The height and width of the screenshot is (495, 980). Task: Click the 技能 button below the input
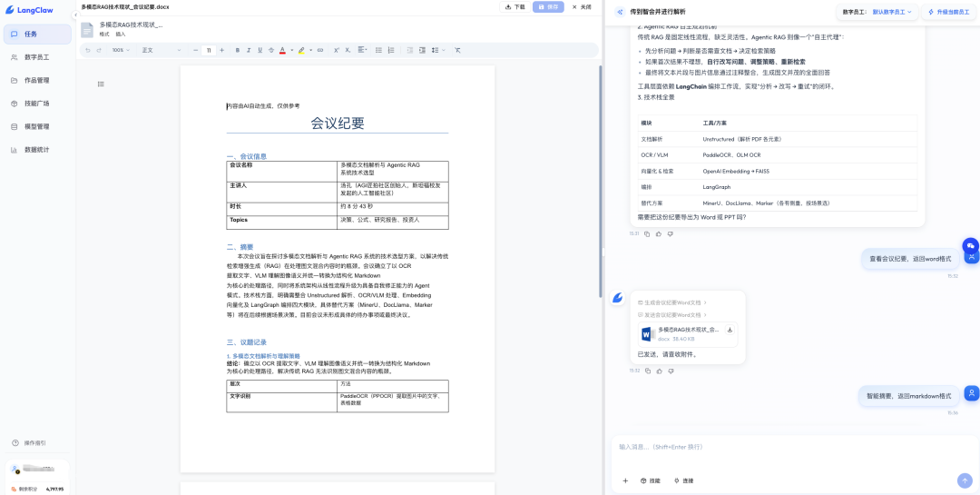[x=650, y=480]
